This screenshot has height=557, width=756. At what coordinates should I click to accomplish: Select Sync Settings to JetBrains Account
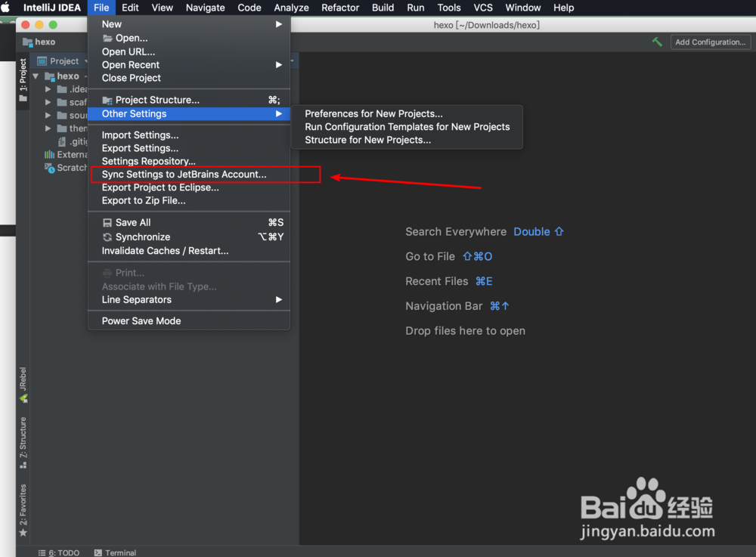pyautogui.click(x=189, y=175)
